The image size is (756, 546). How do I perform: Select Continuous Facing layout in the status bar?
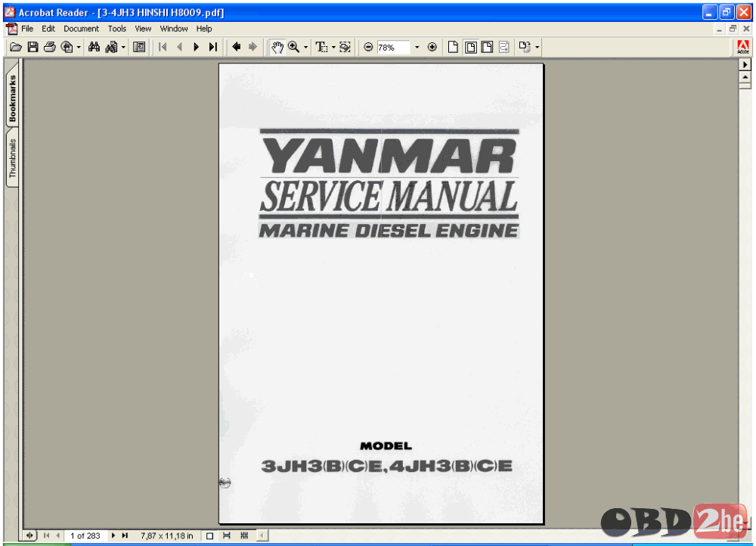pos(244,535)
